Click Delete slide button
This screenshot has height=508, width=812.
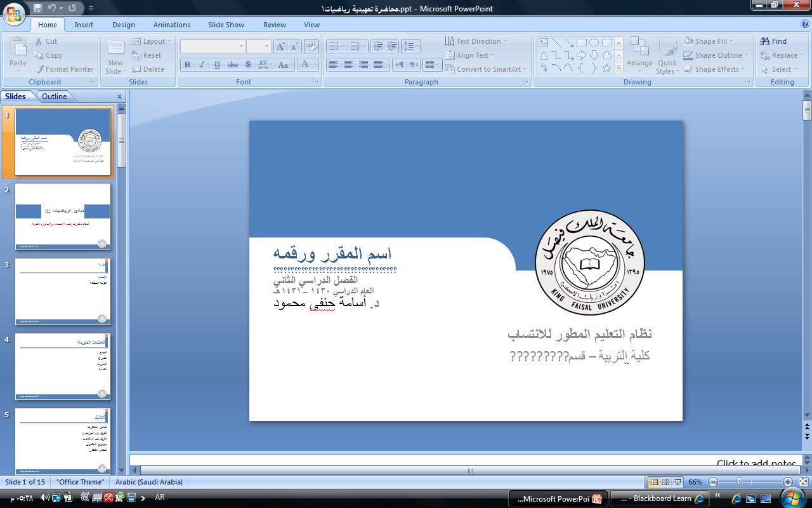(148, 69)
